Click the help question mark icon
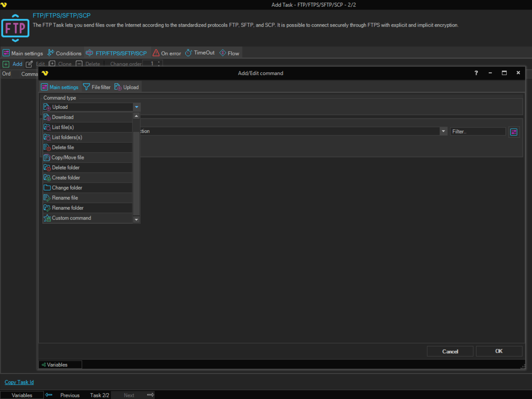This screenshot has height=399, width=532. click(x=476, y=73)
